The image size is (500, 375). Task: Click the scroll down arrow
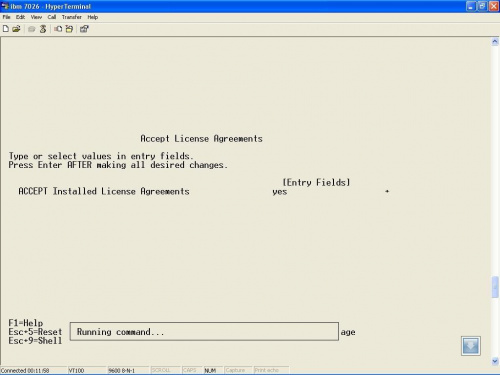pyautogui.click(x=495, y=361)
